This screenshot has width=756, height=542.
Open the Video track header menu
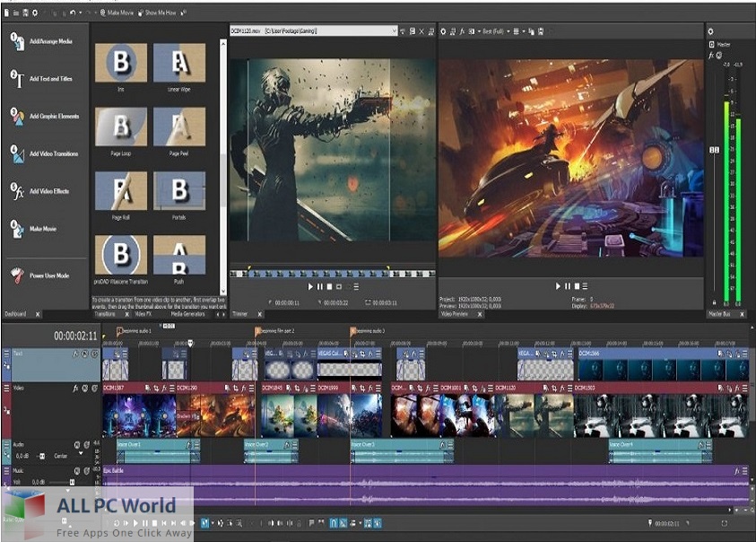click(x=6, y=388)
